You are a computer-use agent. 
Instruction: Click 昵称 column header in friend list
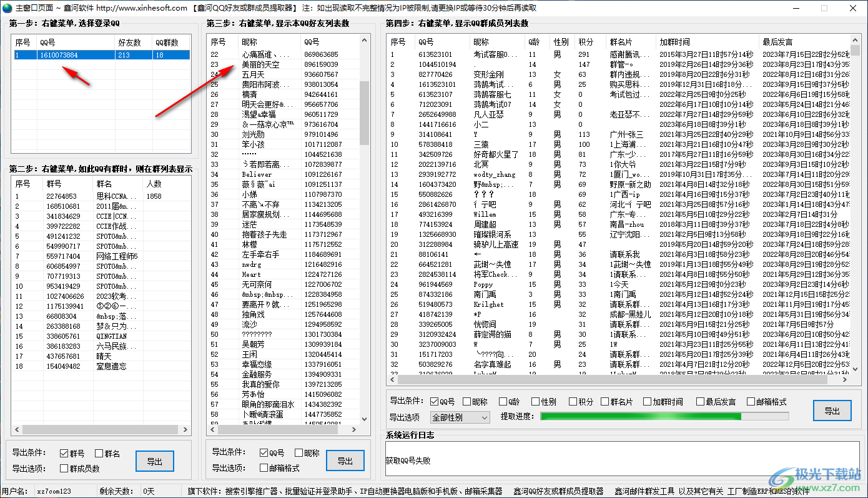270,42
